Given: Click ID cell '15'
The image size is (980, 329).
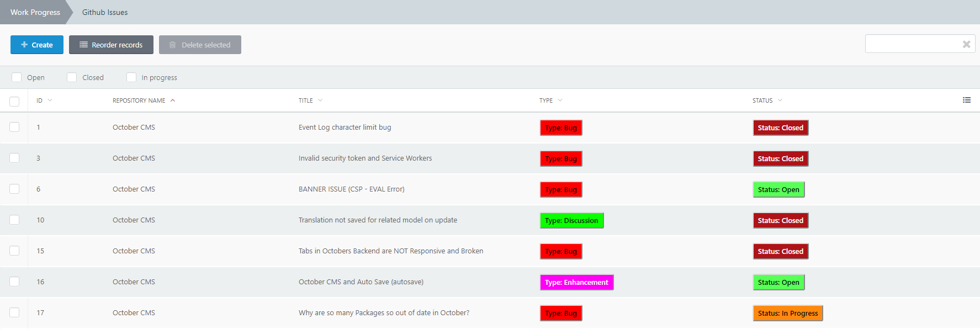Looking at the screenshot, I should pyautogui.click(x=40, y=251).
